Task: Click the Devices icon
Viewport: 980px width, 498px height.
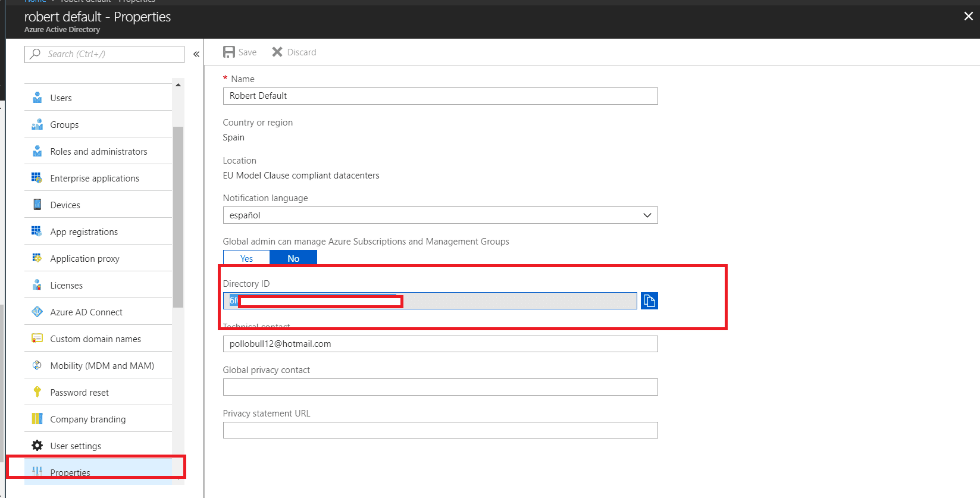Action: [37, 205]
